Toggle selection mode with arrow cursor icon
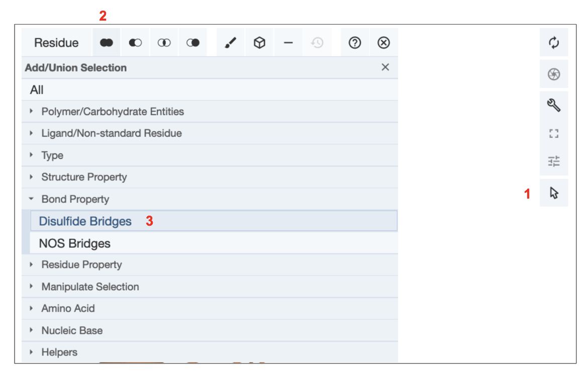The image size is (588, 374). point(554,193)
